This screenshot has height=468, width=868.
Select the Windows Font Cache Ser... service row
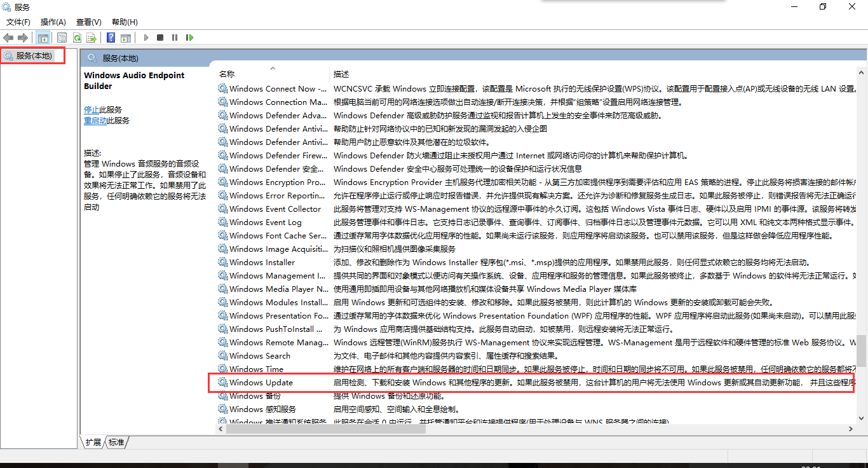tap(537, 235)
